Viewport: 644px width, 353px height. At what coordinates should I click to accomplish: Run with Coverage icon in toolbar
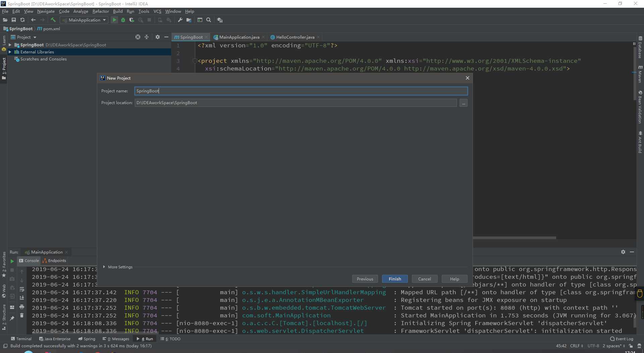click(132, 20)
